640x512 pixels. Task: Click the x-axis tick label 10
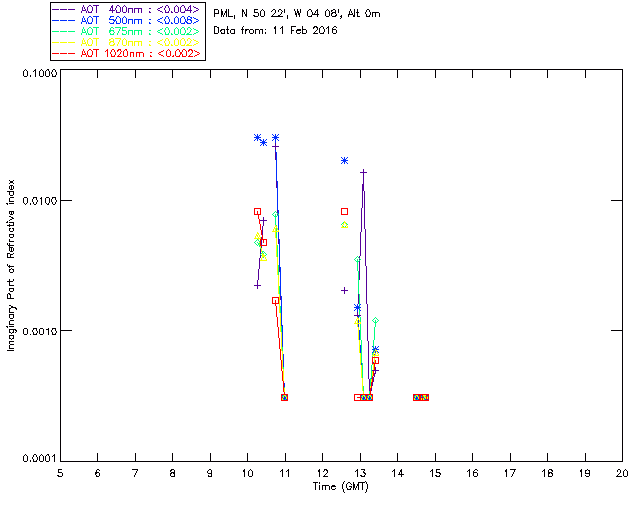click(247, 473)
